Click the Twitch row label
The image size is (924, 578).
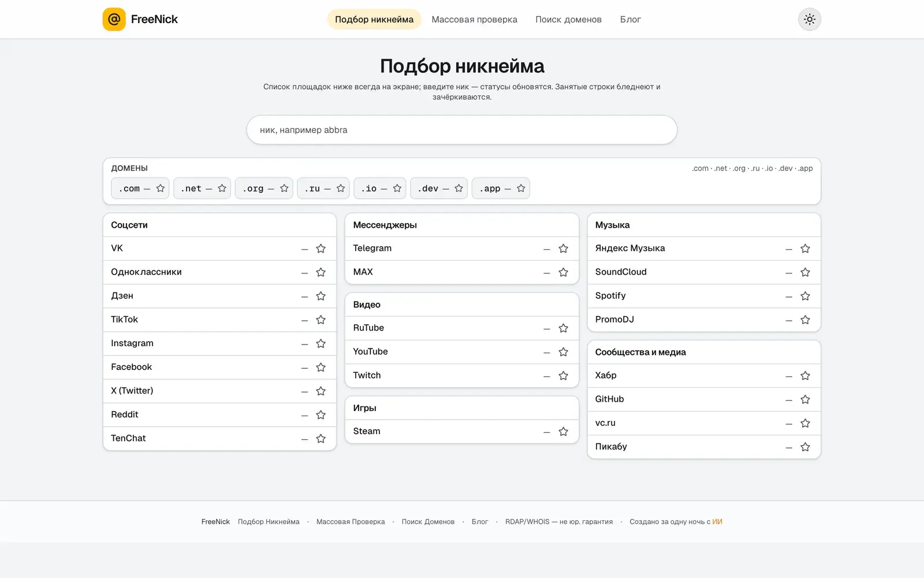tap(367, 375)
